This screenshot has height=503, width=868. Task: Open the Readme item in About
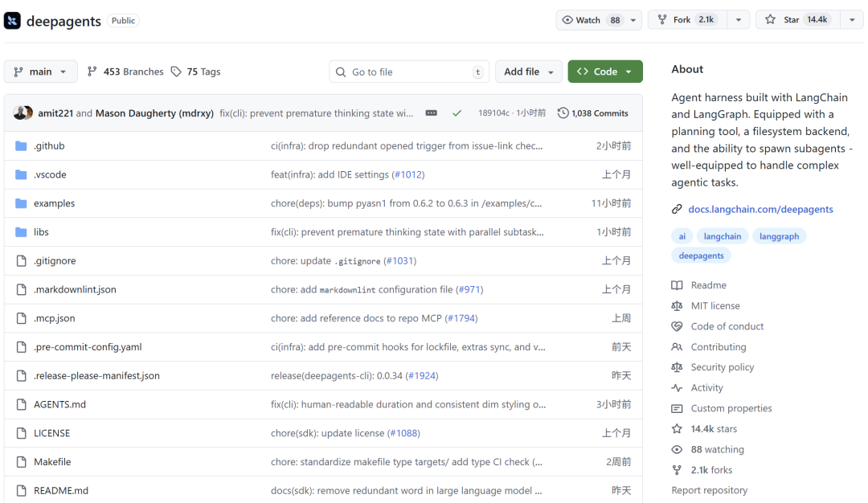pyautogui.click(x=708, y=285)
